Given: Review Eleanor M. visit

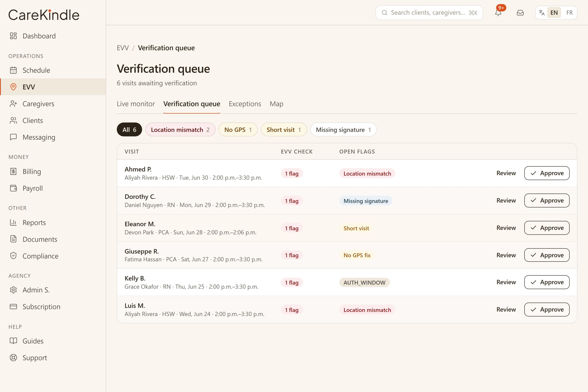Looking at the screenshot, I should point(506,228).
